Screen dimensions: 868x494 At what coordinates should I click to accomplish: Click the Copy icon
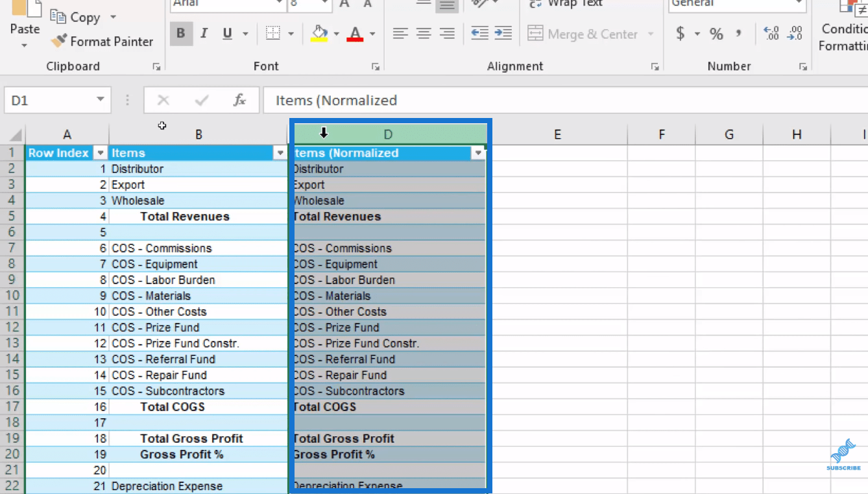pyautogui.click(x=58, y=17)
